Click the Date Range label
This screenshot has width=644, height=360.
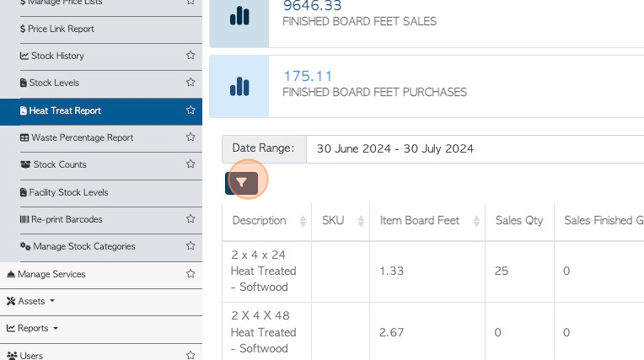point(263,148)
